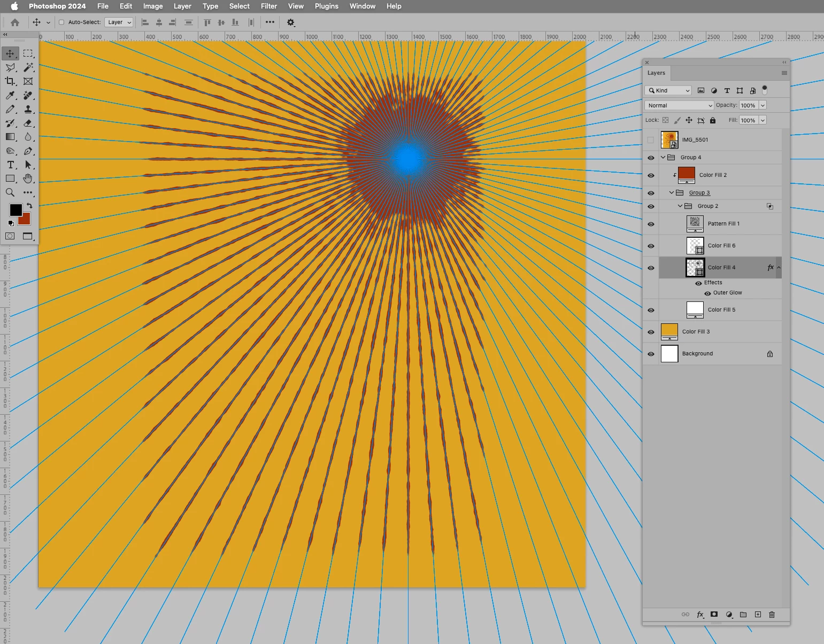
Task: Hide the Color Fill 6 layer
Action: point(651,246)
